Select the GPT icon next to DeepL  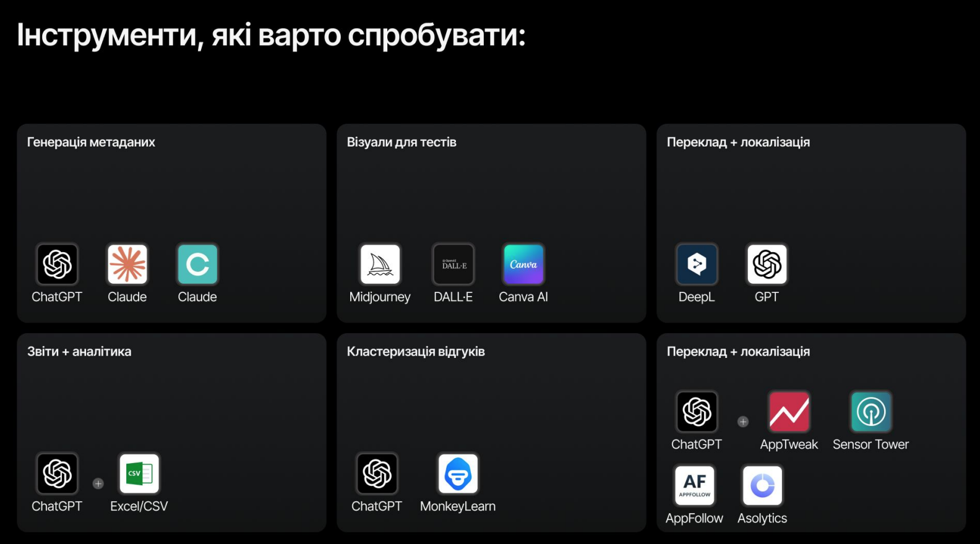coord(767,264)
